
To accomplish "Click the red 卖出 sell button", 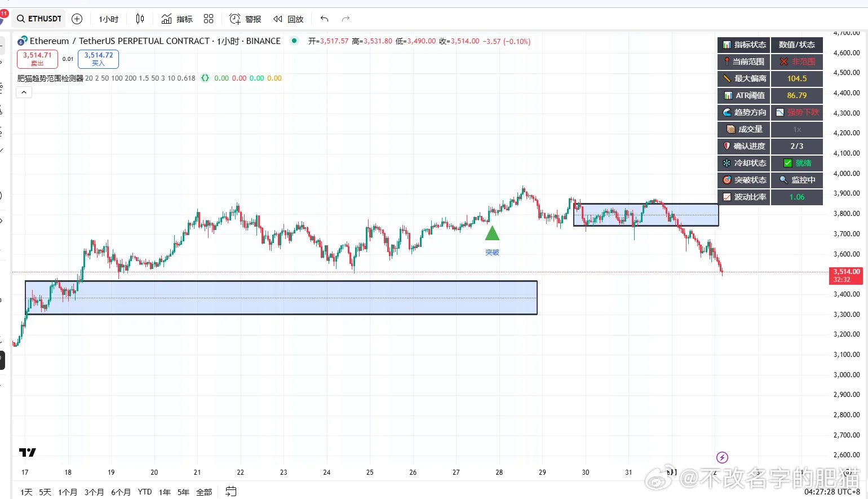I will tap(37, 59).
